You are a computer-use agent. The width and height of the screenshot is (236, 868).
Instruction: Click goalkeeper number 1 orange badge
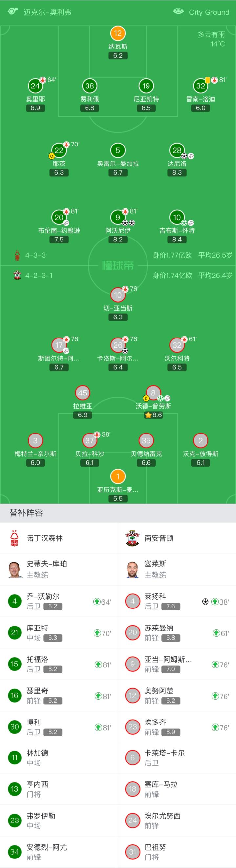pos(118,476)
